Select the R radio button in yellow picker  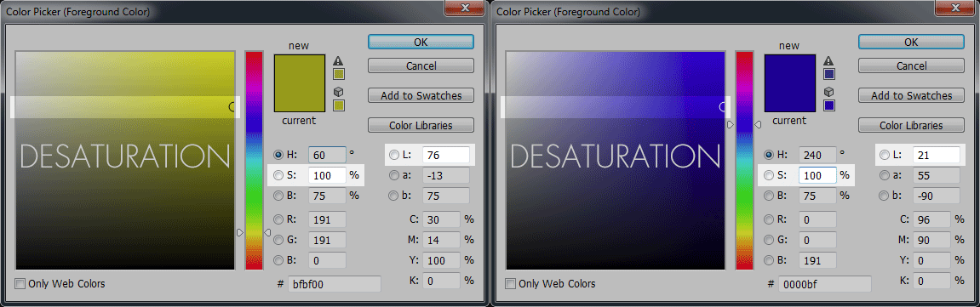coord(278,219)
